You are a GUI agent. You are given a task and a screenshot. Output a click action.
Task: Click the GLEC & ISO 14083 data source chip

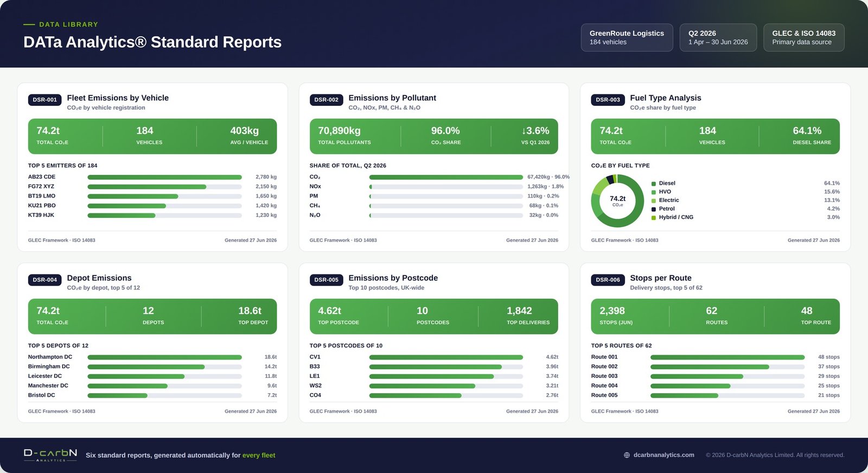(803, 37)
